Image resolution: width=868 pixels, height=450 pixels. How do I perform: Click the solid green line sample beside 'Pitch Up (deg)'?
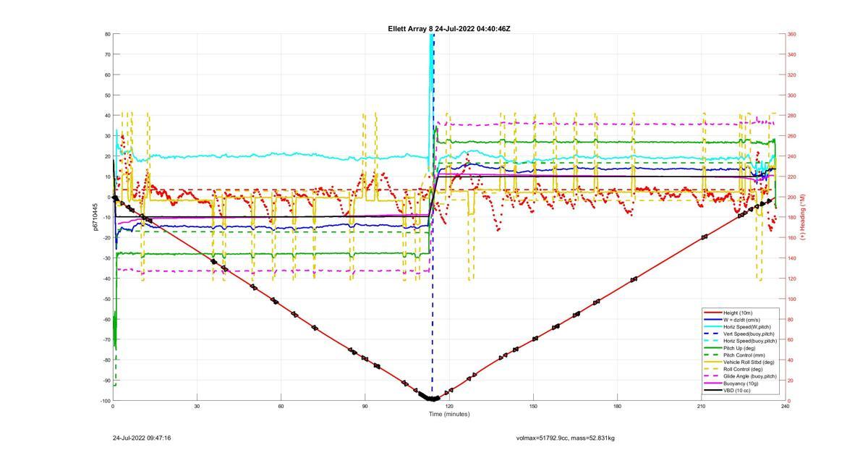(x=712, y=348)
